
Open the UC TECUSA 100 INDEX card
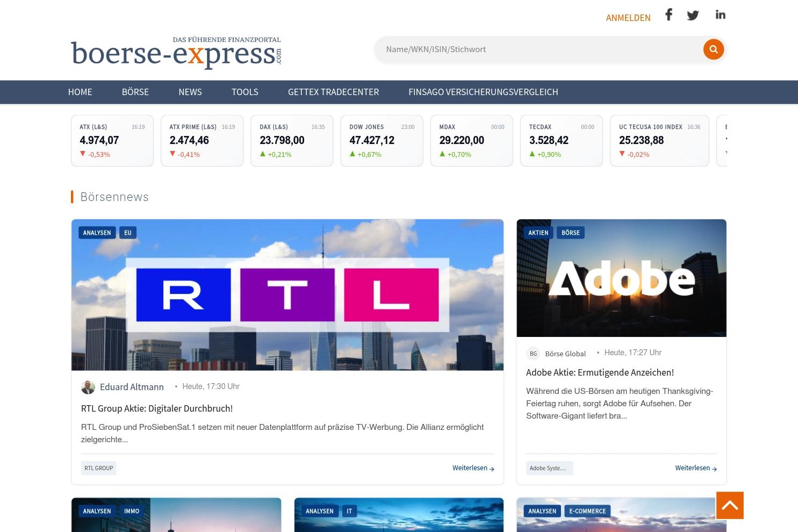pyautogui.click(x=659, y=141)
